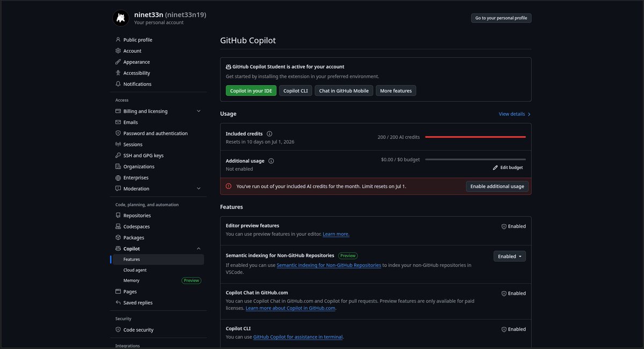The height and width of the screenshot is (349, 644).
Task: Open View details usage link
Action: coord(515,114)
